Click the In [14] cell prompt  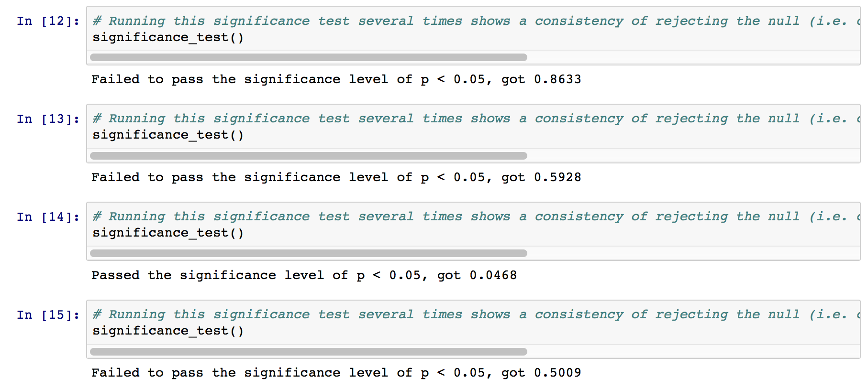point(48,217)
